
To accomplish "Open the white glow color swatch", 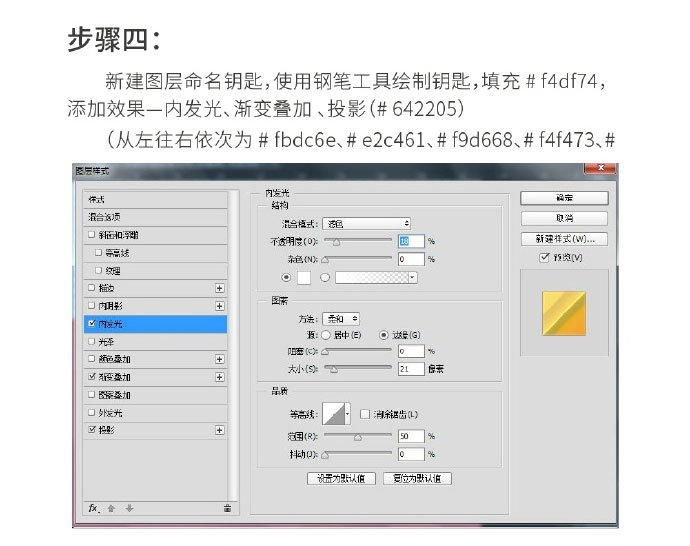I will click(x=304, y=278).
